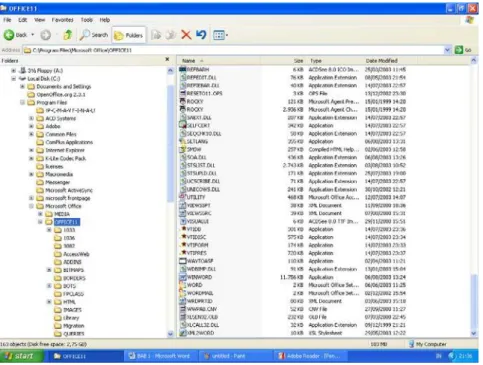Image resolution: width=483 pixels, height=365 pixels.
Task: Open the Search pane from the toolbar
Action: (x=94, y=35)
